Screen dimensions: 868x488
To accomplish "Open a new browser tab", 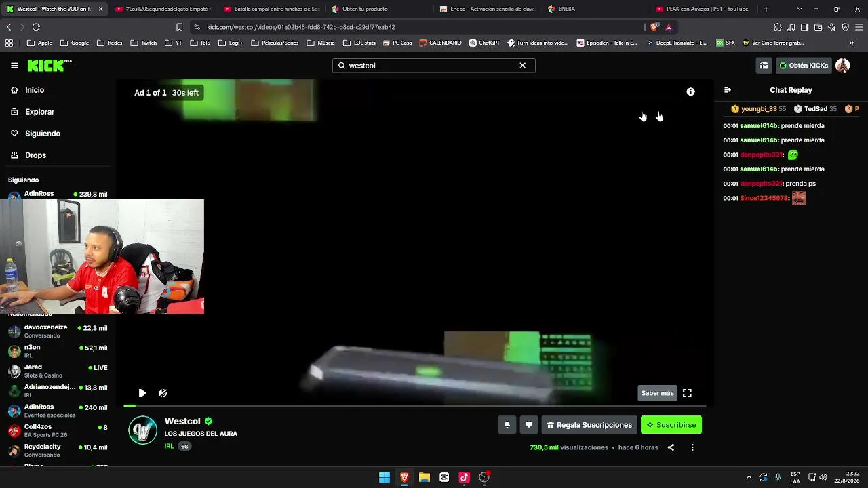I will coord(766,9).
